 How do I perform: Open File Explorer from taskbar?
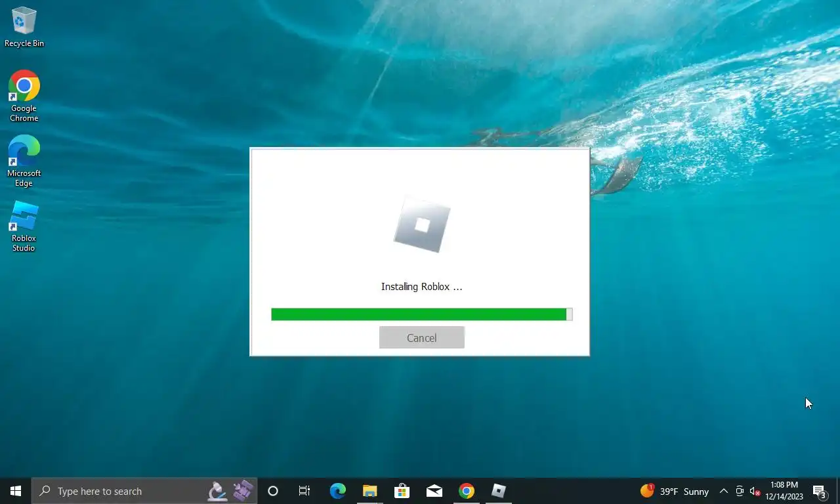[x=369, y=491]
